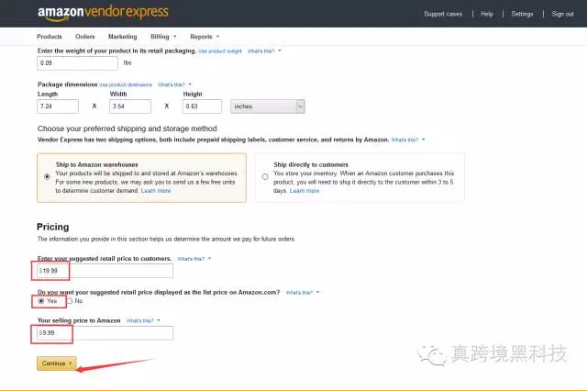
Task: Open What's this help for weight
Action: 263,51
